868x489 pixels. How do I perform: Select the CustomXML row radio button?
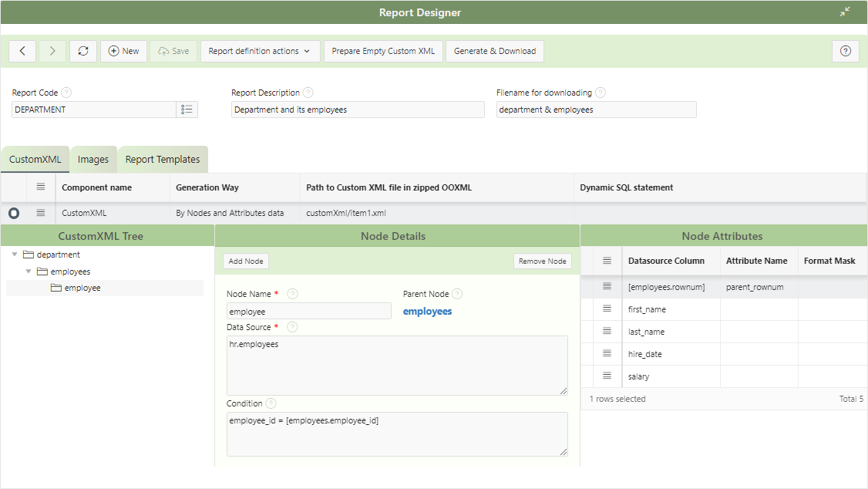click(14, 213)
